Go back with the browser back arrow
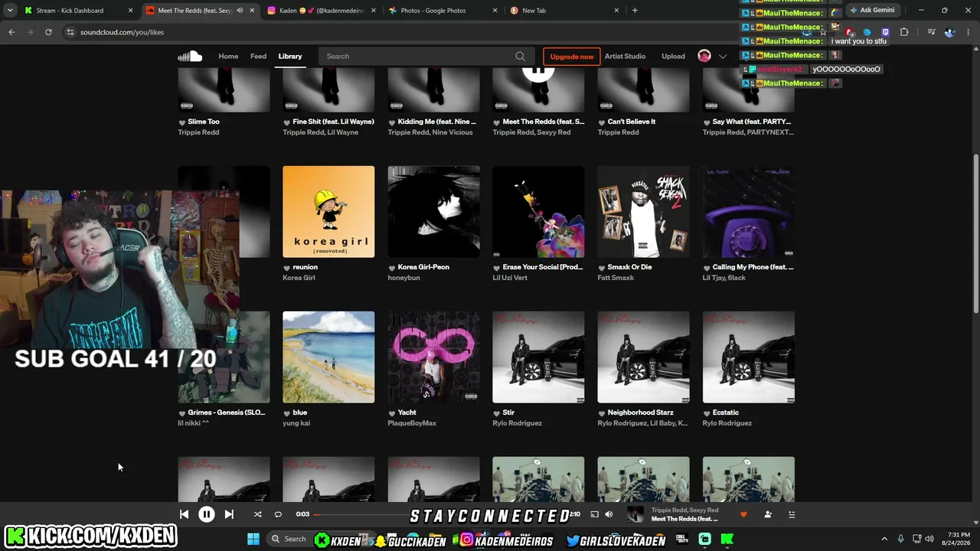 [x=11, y=32]
